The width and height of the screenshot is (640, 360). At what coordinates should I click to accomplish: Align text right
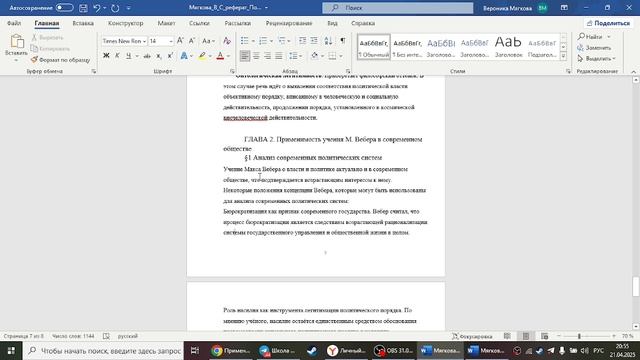(267, 56)
